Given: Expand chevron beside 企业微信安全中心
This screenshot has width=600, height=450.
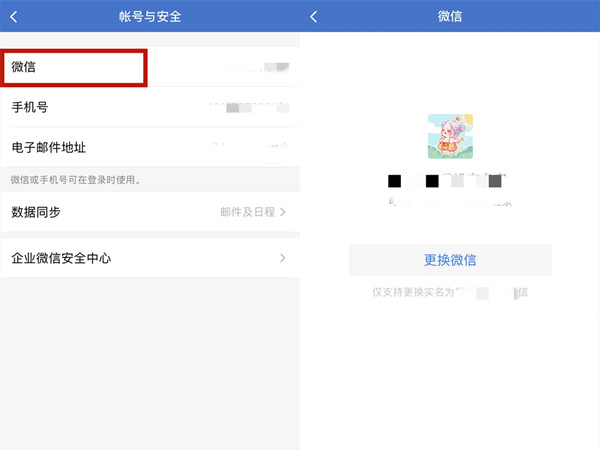Looking at the screenshot, I should tap(283, 258).
